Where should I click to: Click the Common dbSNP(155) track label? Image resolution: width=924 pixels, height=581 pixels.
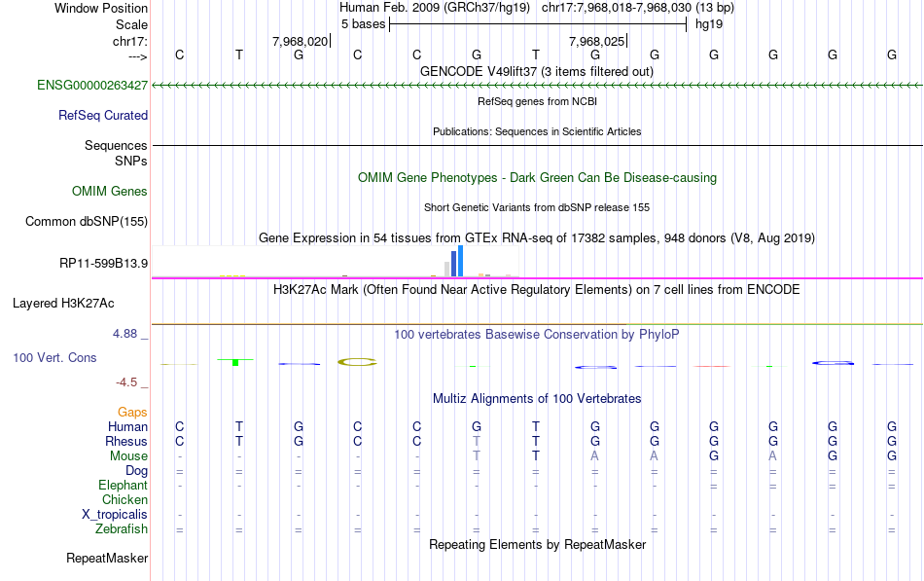coord(86,222)
